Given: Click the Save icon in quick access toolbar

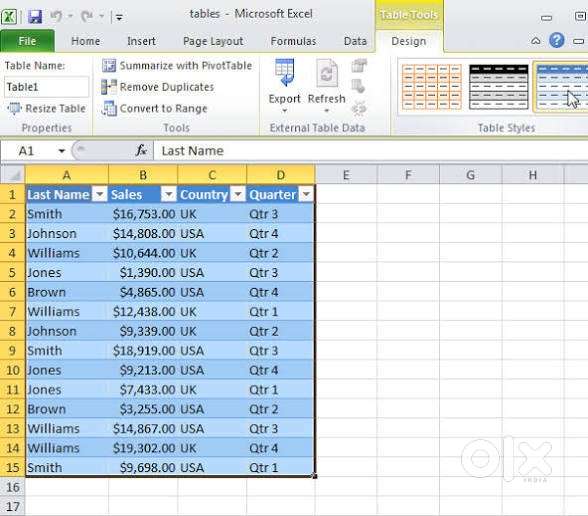Looking at the screenshot, I should [35, 16].
